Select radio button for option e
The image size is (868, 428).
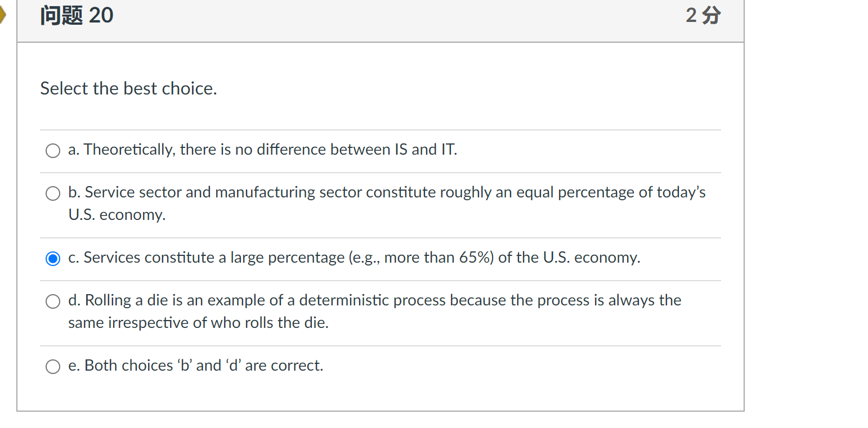pos(52,366)
